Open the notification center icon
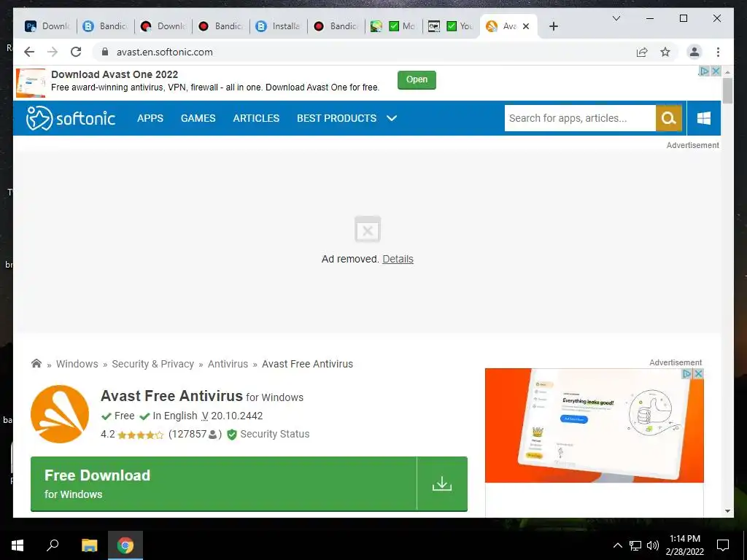 723,545
